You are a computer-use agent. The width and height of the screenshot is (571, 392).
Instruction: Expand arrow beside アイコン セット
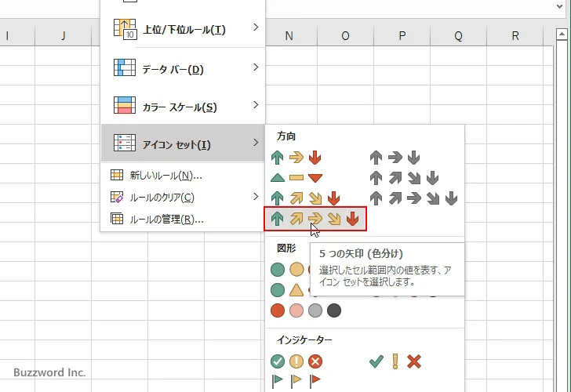click(256, 143)
